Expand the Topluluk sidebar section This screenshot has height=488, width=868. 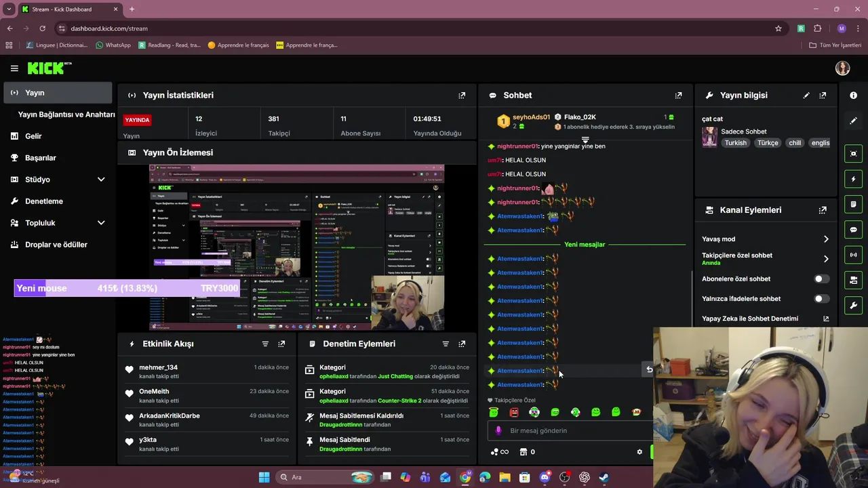[101, 223]
